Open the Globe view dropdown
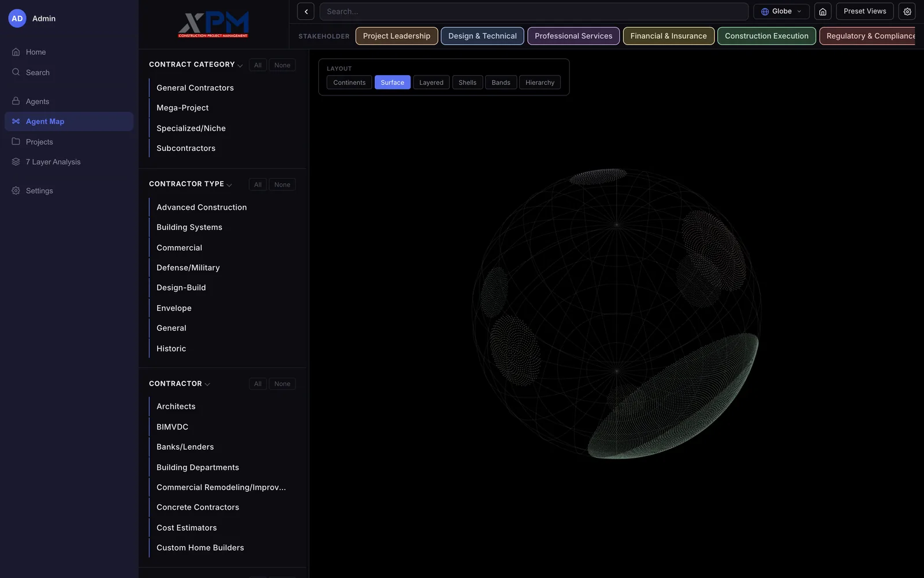The height and width of the screenshot is (578, 924). pos(781,12)
